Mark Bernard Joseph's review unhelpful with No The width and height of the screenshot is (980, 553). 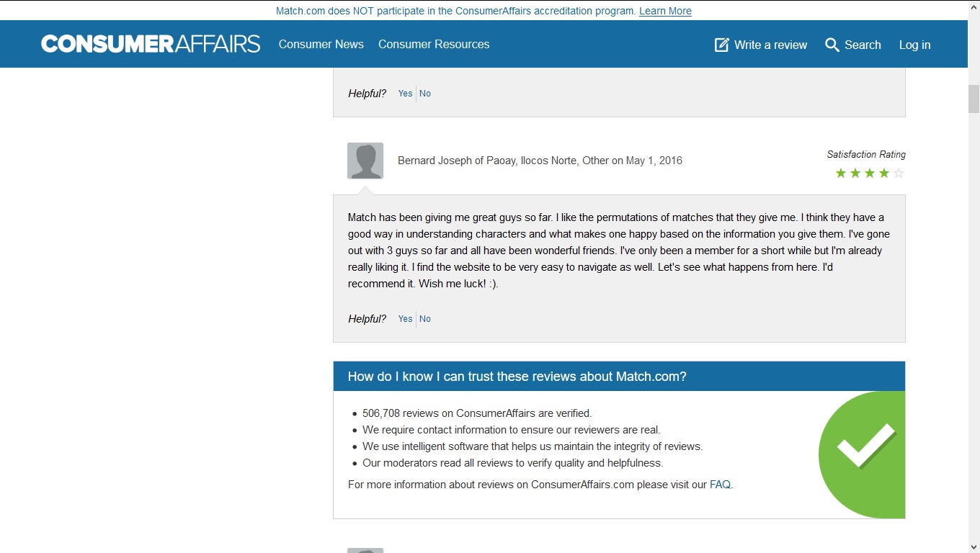click(425, 318)
